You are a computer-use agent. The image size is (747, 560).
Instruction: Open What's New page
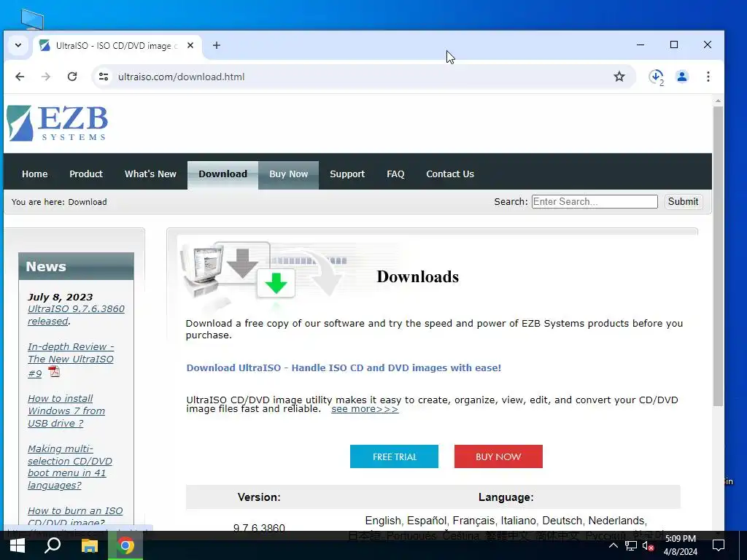point(150,174)
